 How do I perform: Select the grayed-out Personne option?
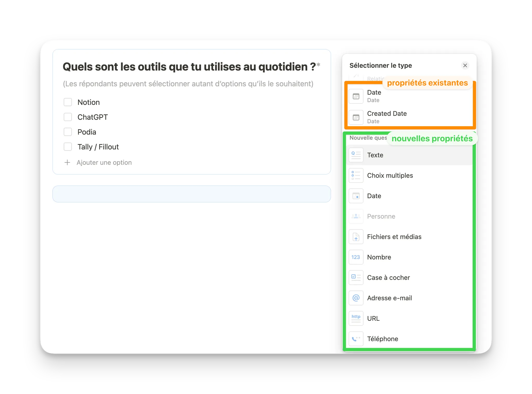click(381, 216)
